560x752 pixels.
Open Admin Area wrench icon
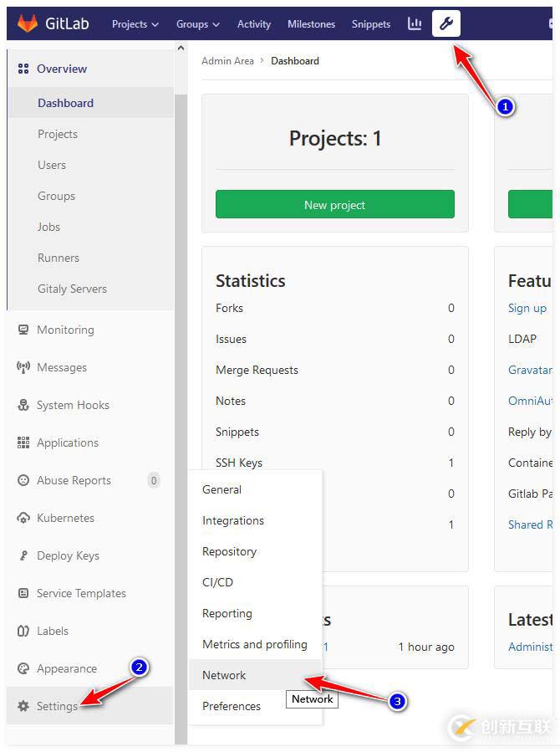point(446,23)
